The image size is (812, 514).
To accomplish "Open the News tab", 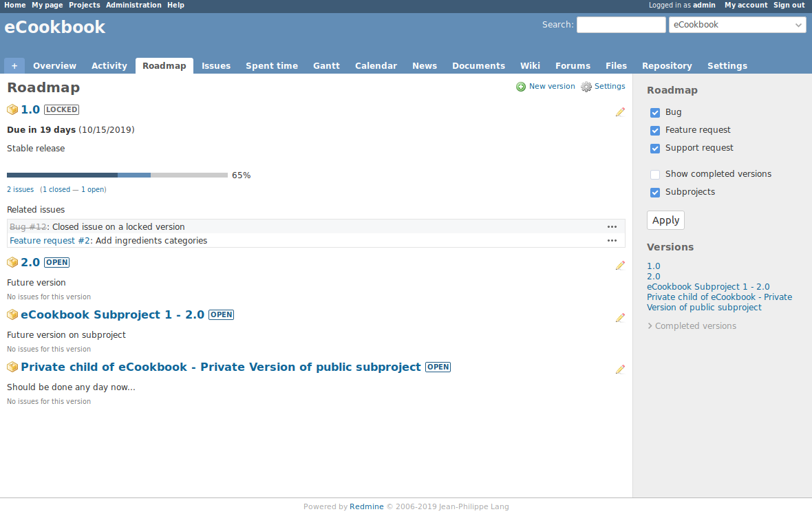I will pyautogui.click(x=425, y=66).
